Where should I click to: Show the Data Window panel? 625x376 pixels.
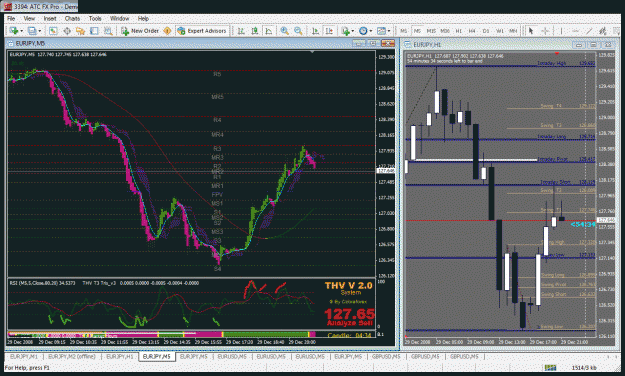(x=67, y=31)
